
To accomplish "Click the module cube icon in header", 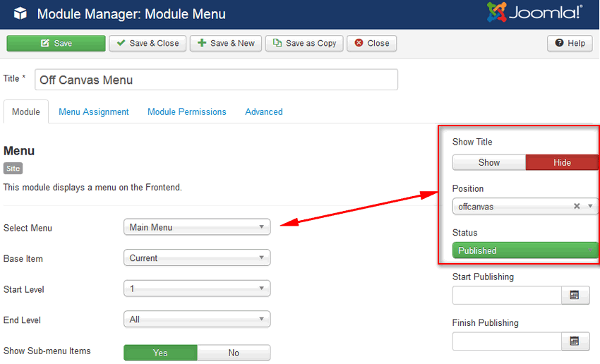I will pos(20,13).
